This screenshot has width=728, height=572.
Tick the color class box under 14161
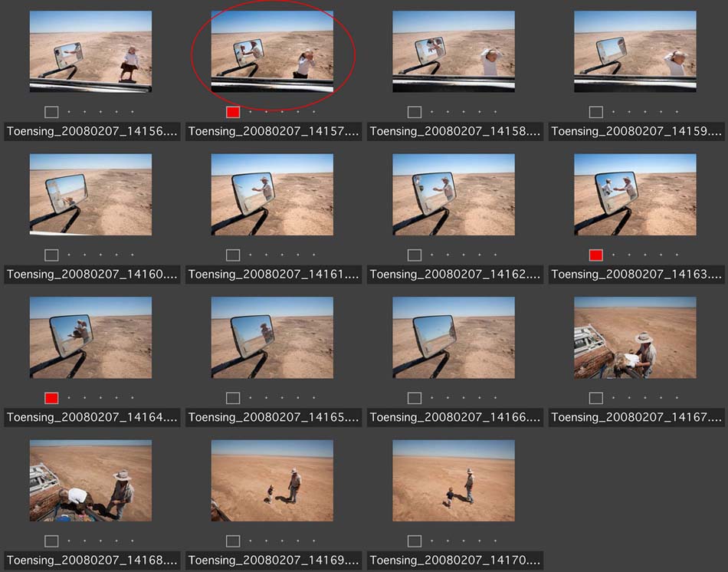pos(233,255)
